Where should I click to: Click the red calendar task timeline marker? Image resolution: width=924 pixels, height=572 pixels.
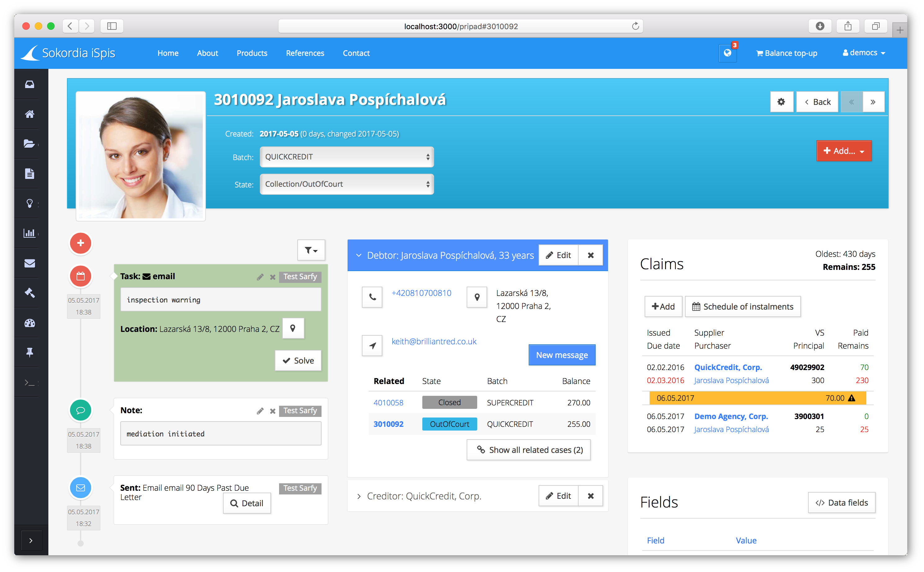pyautogui.click(x=81, y=276)
